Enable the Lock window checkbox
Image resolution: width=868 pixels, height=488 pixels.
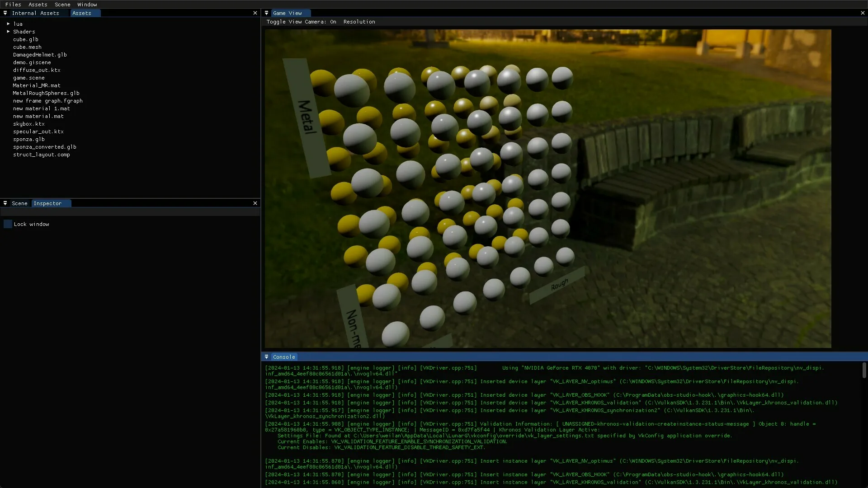click(x=8, y=224)
